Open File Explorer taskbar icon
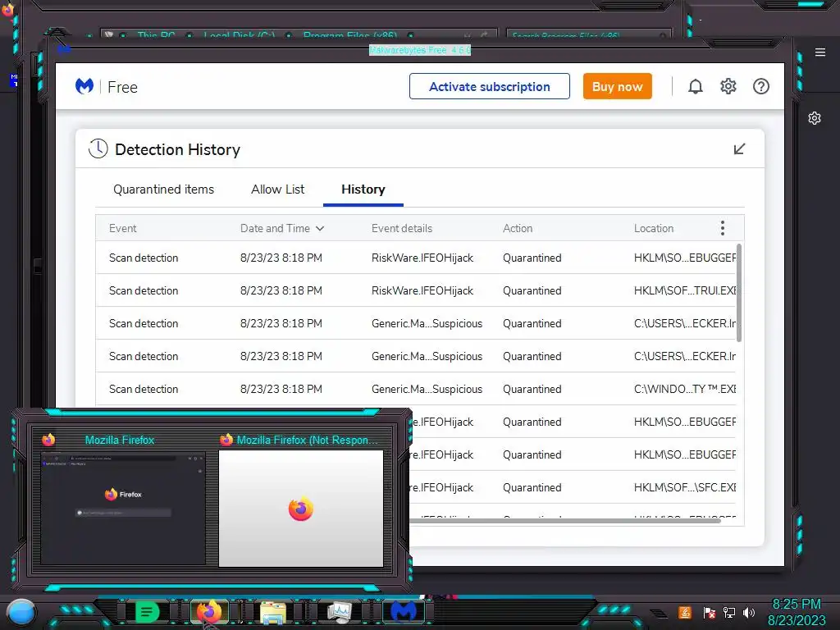Screen dimensions: 840x630 click(272, 612)
